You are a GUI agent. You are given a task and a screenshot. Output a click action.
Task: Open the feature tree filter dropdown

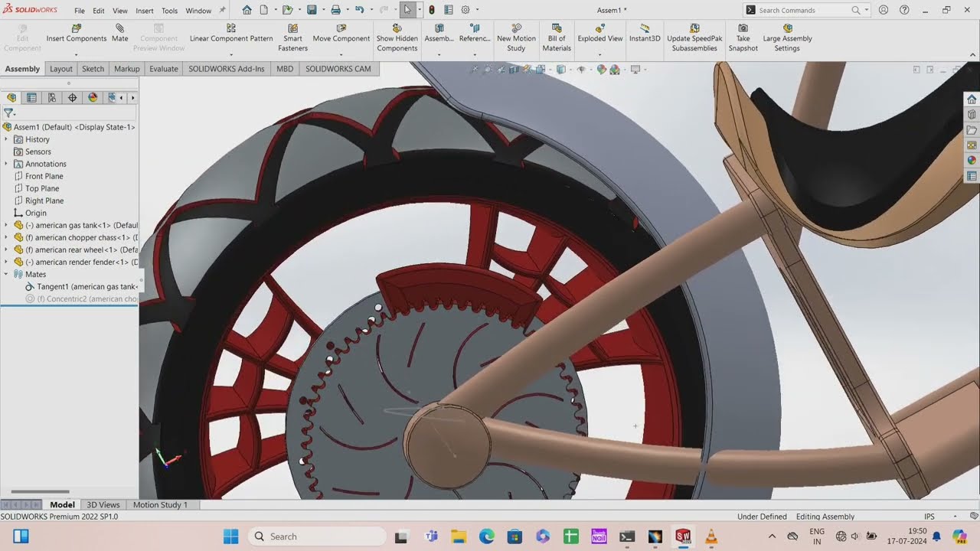tap(9, 112)
